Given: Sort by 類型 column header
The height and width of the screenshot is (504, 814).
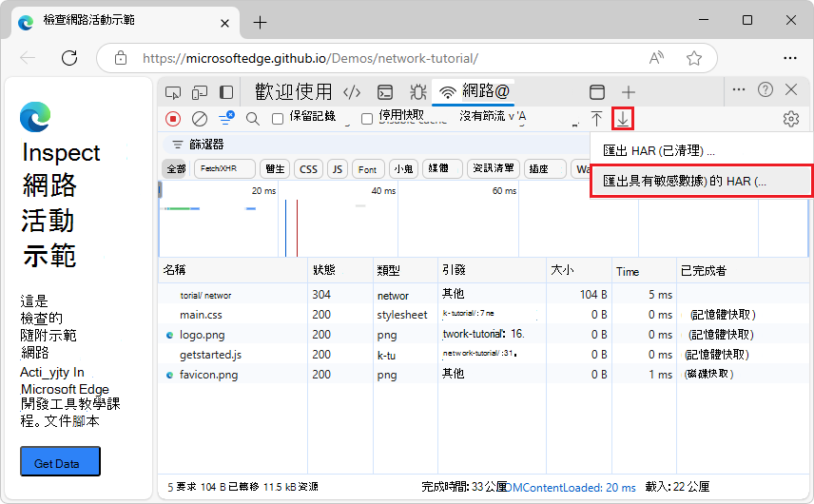Looking at the screenshot, I should [405, 270].
